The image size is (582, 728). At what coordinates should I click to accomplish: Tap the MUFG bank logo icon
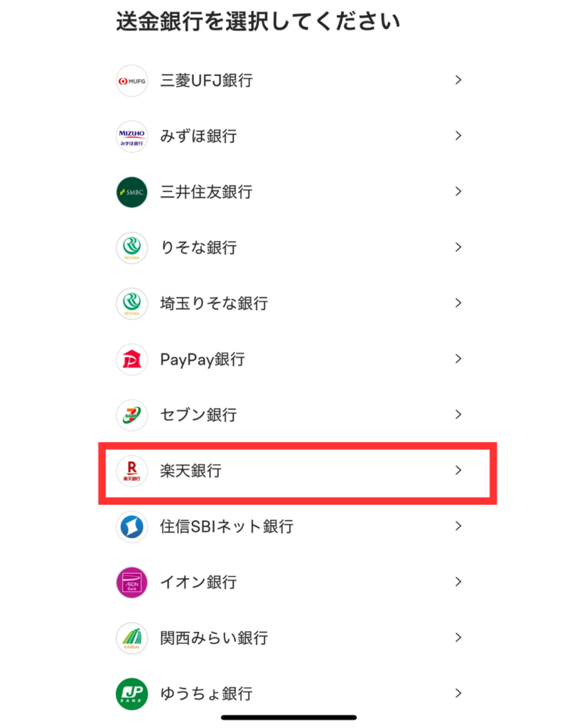pyautogui.click(x=131, y=81)
